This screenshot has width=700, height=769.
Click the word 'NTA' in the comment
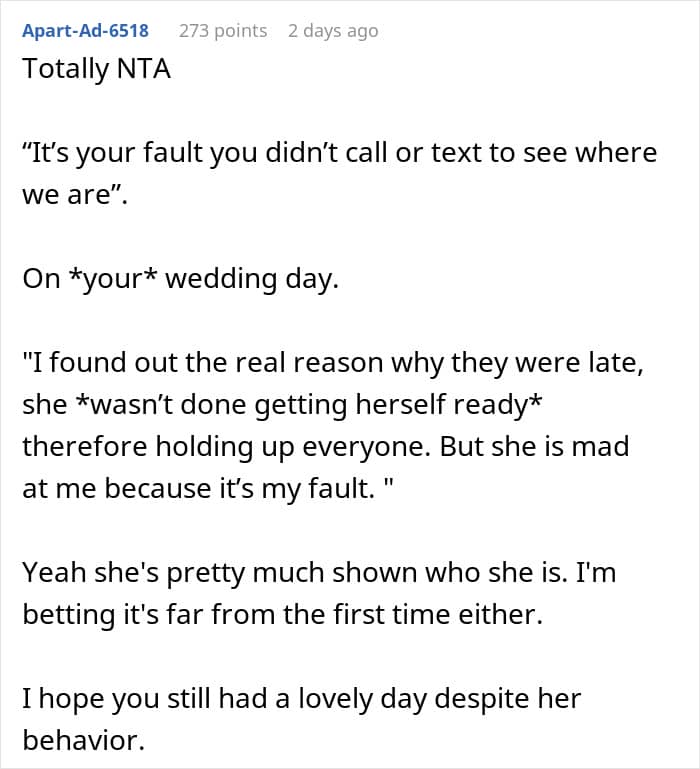pyautogui.click(x=144, y=68)
